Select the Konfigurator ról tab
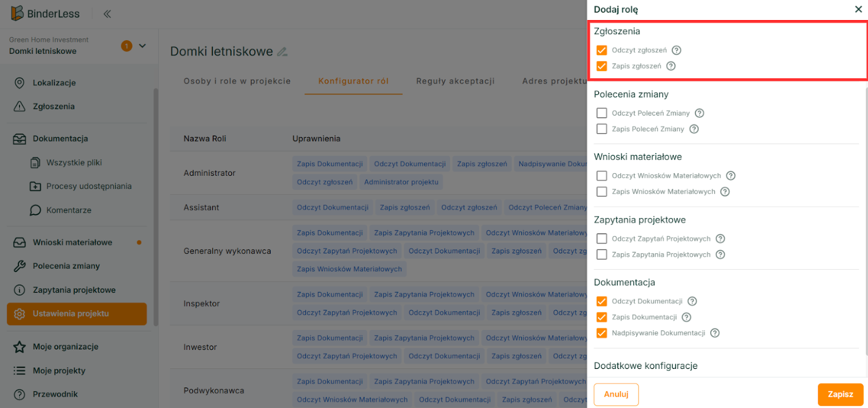 coord(354,81)
